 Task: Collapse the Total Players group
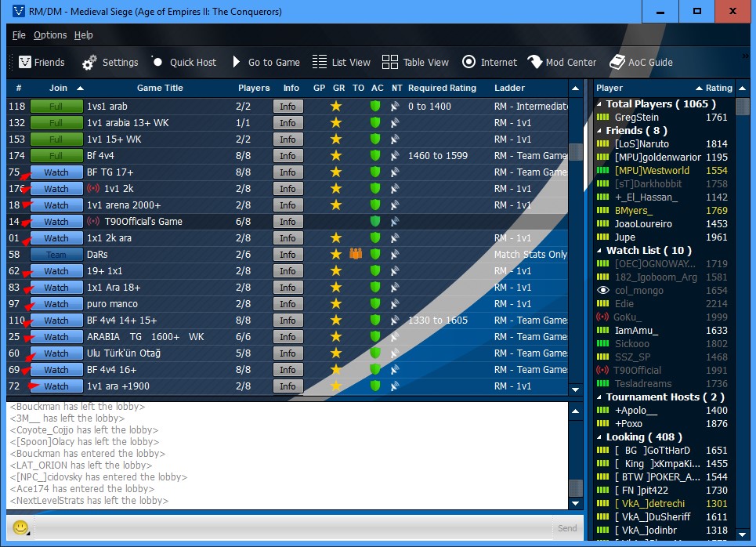(599, 103)
